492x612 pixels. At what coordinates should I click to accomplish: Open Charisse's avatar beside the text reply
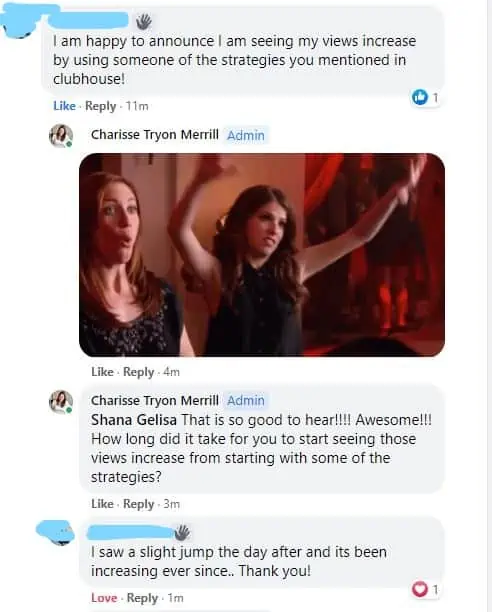click(x=61, y=402)
